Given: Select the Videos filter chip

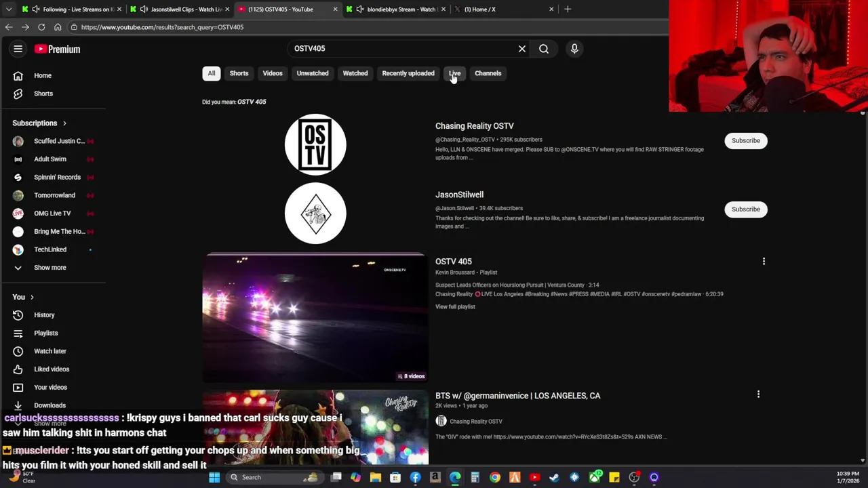Looking at the screenshot, I should pos(273,73).
